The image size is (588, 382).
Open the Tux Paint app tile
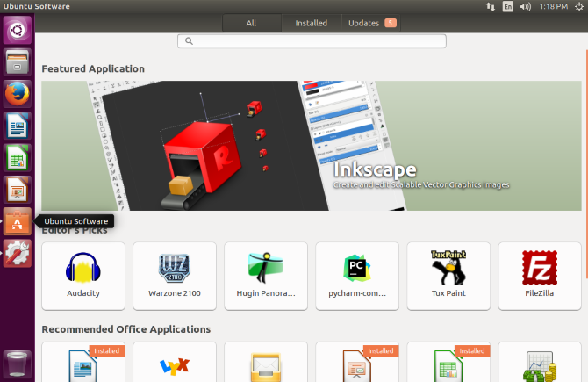click(448, 276)
